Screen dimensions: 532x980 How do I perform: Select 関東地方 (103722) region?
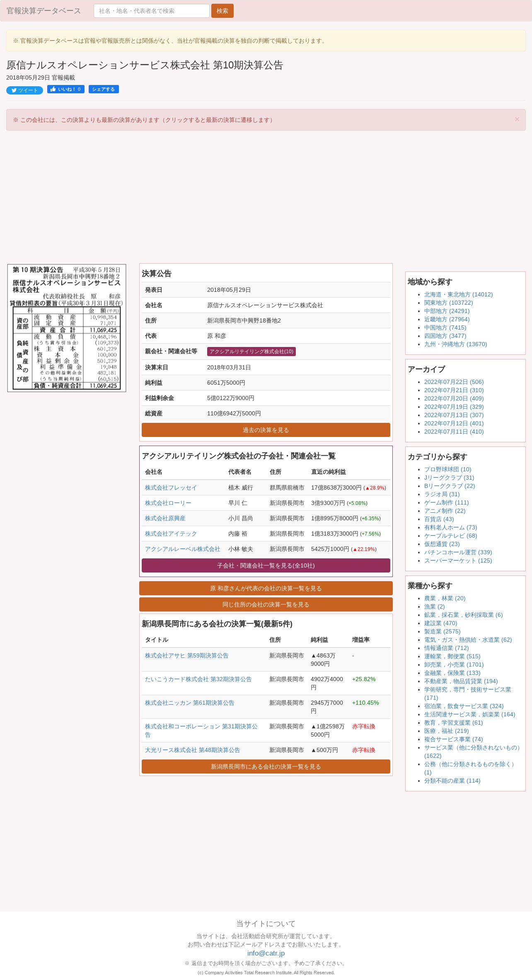point(448,303)
